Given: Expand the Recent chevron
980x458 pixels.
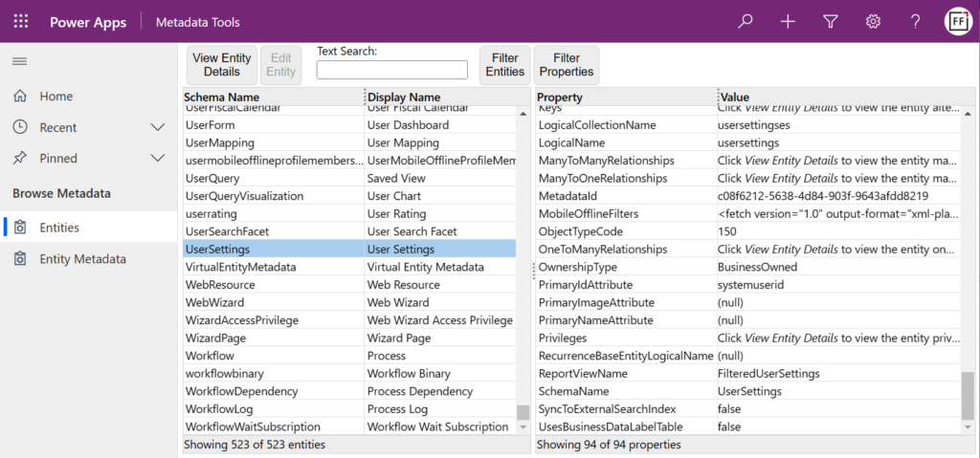Looking at the screenshot, I should click(158, 127).
